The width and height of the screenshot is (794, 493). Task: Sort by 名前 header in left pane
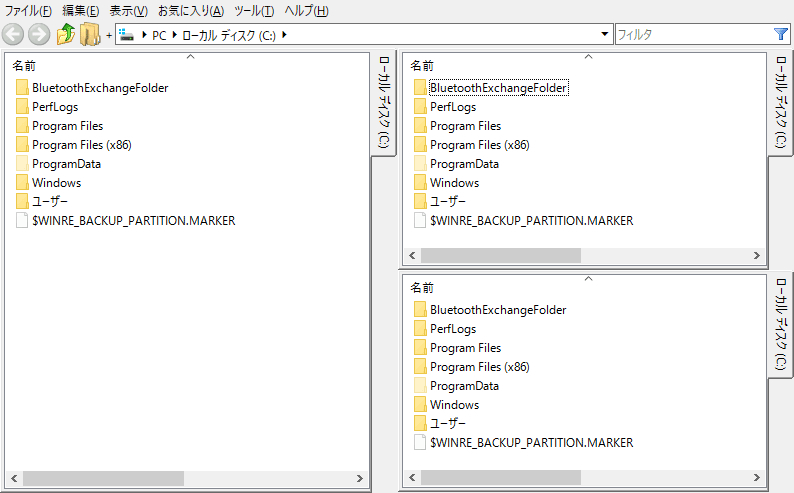tap(24, 66)
